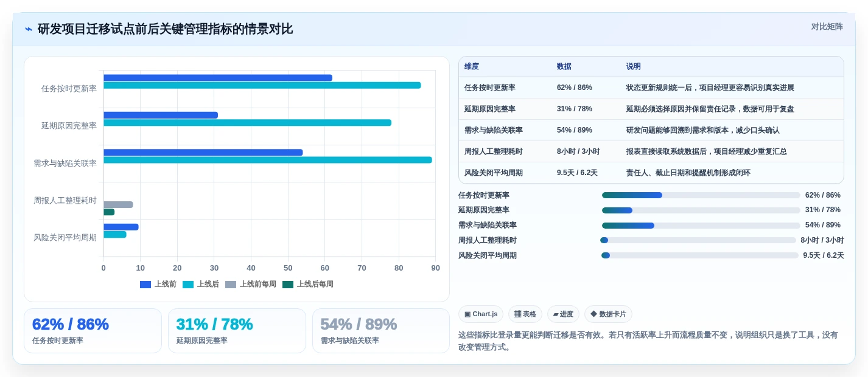Select the 数据卡片 chip
The image size is (868, 377).
tap(608, 314)
